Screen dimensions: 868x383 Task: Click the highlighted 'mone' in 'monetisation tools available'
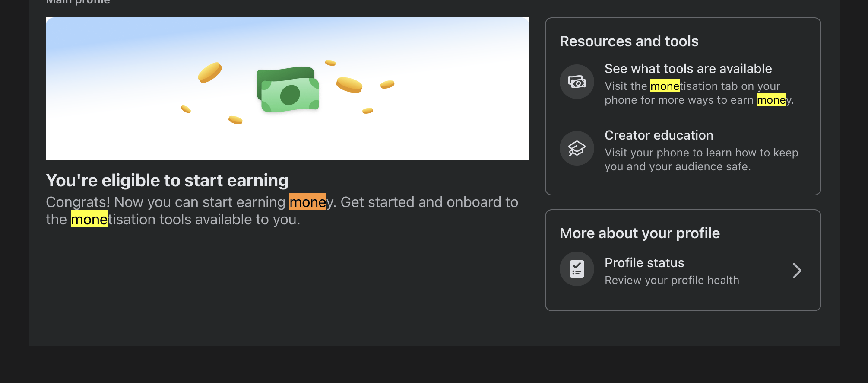[89, 219]
